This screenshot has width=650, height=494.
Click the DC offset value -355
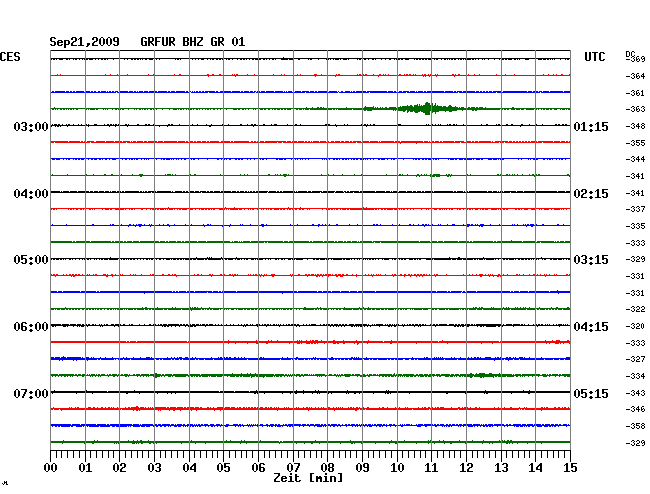click(635, 143)
